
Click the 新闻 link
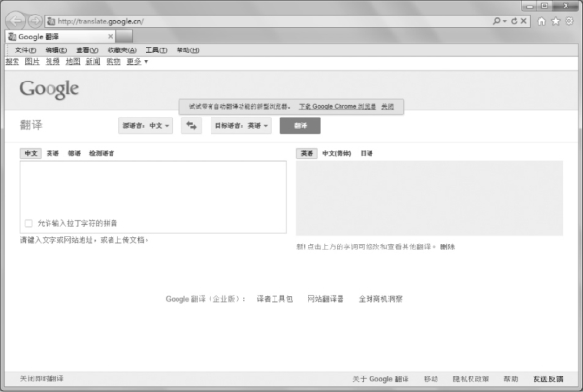(x=93, y=61)
